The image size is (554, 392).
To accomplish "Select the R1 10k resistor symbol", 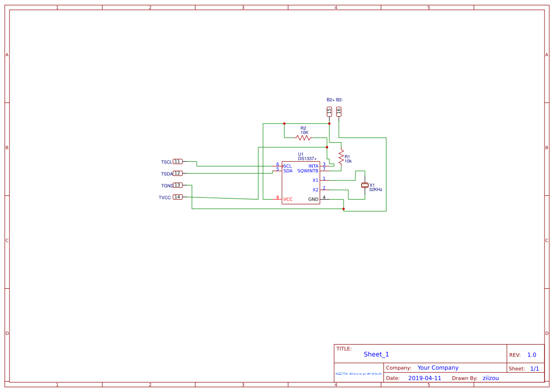I will point(342,156).
